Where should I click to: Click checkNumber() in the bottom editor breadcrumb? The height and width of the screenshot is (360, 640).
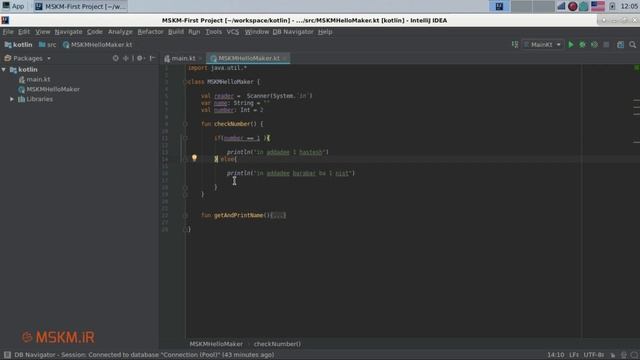click(277, 344)
